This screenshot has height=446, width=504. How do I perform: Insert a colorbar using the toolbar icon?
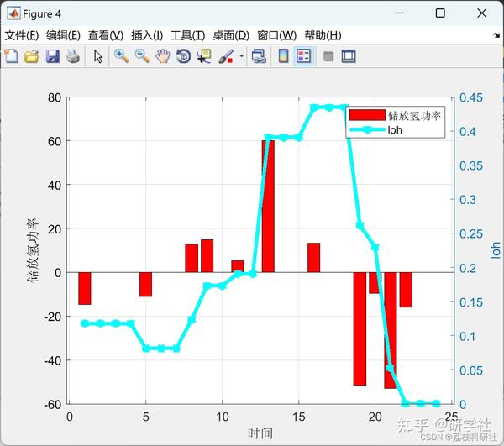283,56
